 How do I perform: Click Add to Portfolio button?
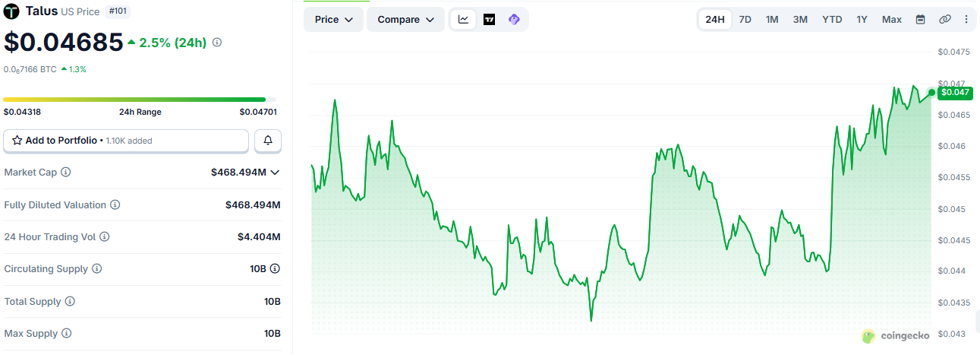click(x=126, y=141)
